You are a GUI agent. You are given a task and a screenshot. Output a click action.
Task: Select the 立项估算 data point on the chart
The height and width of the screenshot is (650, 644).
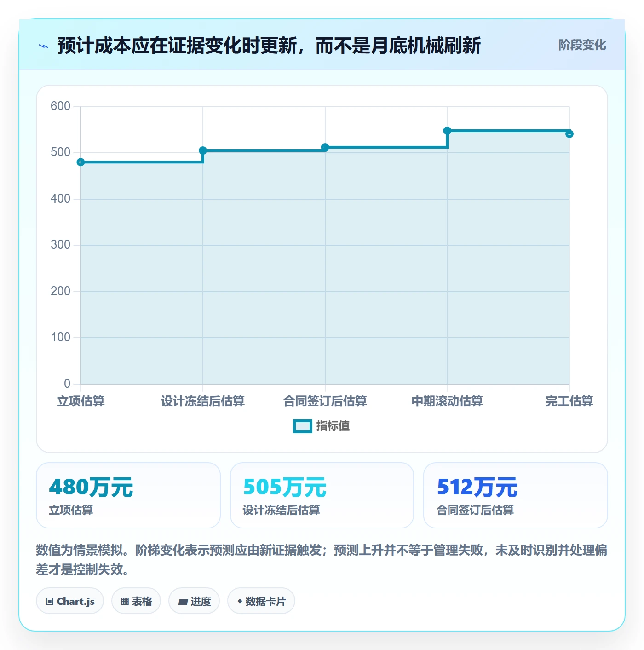click(x=80, y=162)
